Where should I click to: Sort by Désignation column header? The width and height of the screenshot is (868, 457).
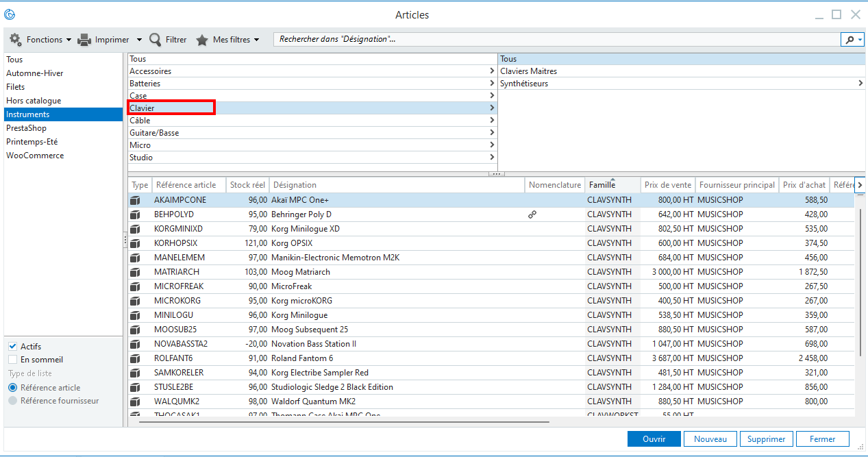pos(397,185)
